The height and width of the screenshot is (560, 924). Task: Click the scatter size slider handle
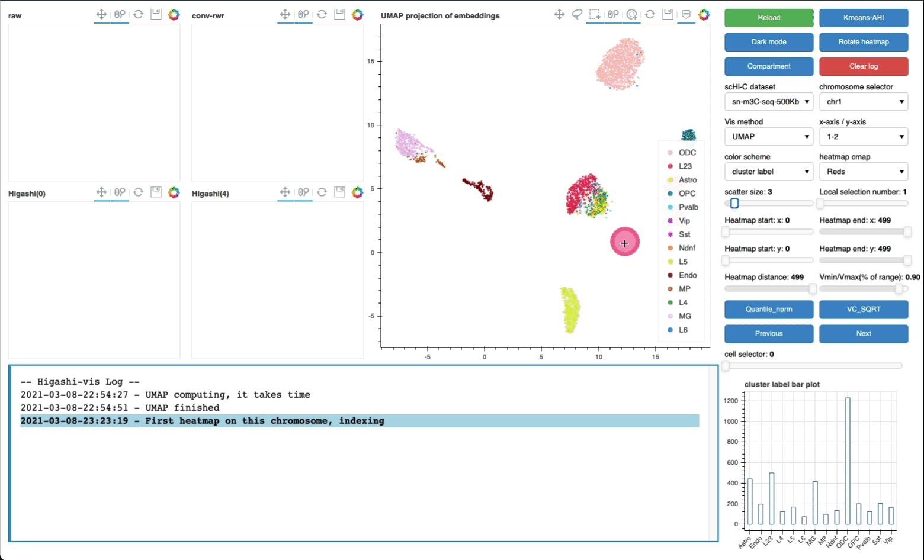pyautogui.click(x=734, y=203)
